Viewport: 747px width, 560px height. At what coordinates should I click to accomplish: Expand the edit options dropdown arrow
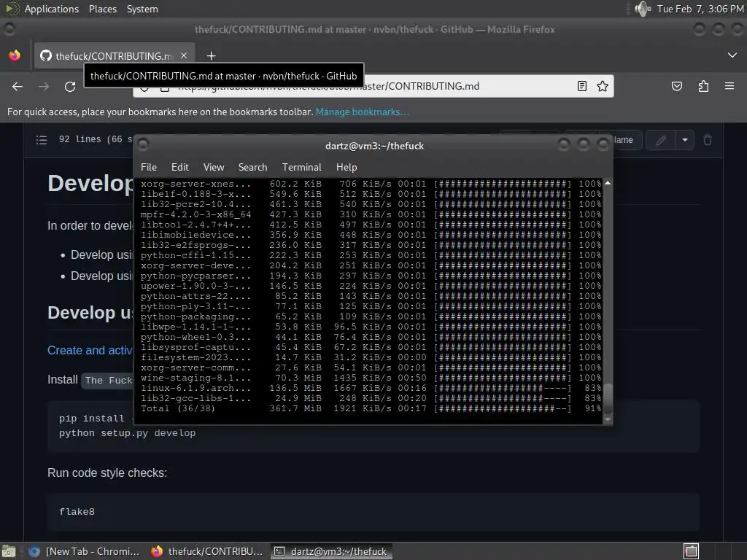point(684,140)
